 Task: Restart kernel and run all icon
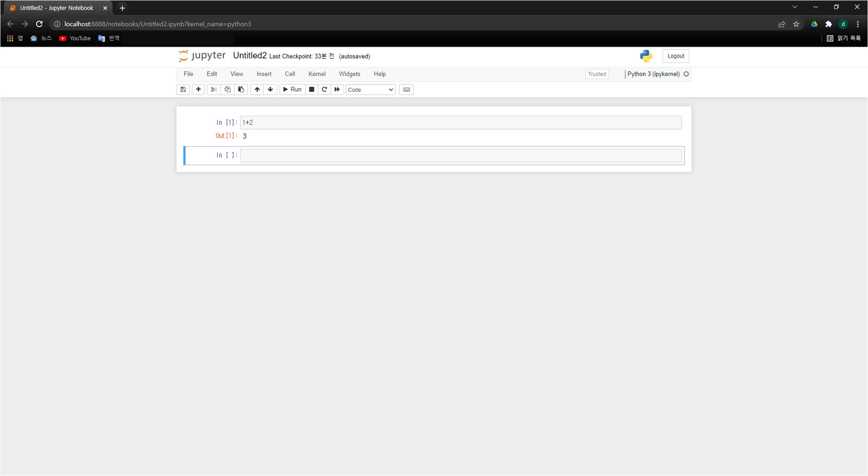pyautogui.click(x=337, y=89)
